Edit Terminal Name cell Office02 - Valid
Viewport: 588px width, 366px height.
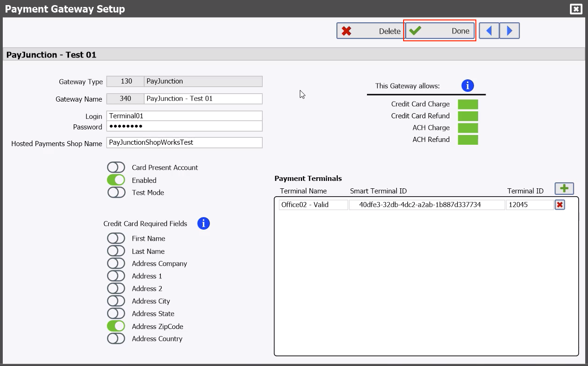point(313,205)
